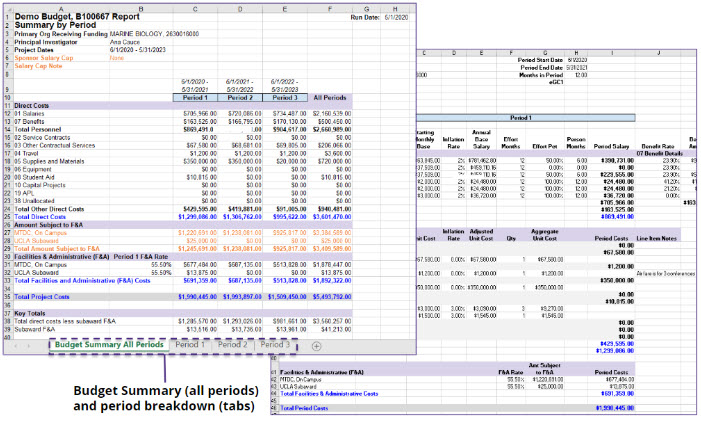Screen dimensions: 701x421
Task: Click the '03 Other Contractual Services' label
Action: pos(55,146)
